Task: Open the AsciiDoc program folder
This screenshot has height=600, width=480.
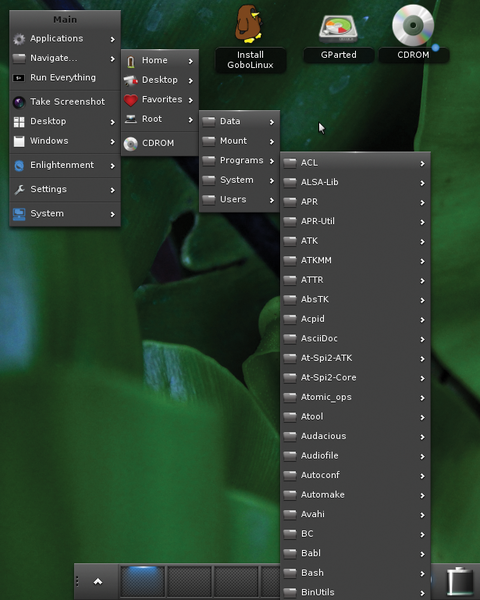Action: pyautogui.click(x=355, y=339)
